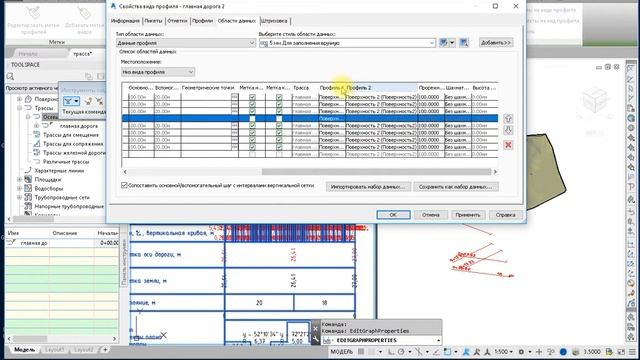Click the grid display icon in status bar
Screen dimensions: 640x360
361,351
